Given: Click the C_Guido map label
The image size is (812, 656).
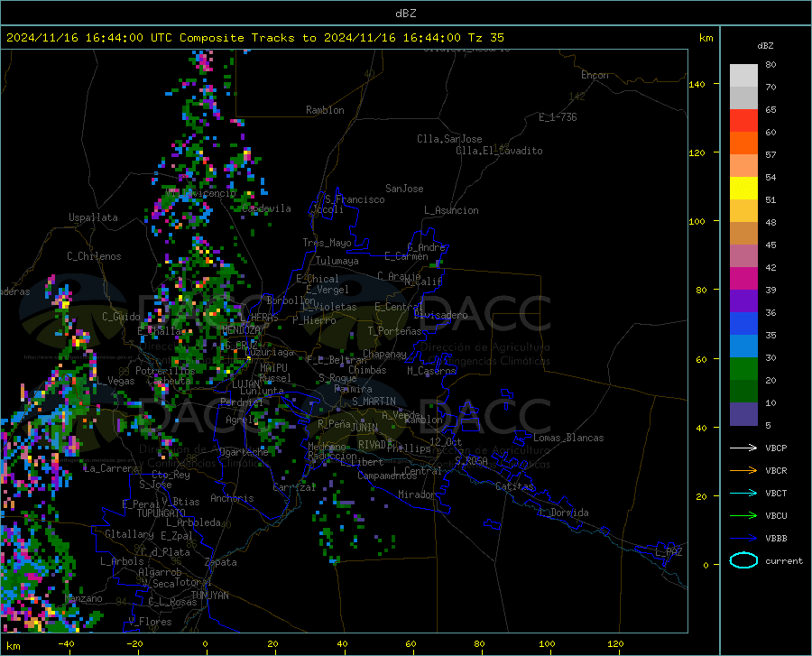Looking at the screenshot, I should point(121,317).
